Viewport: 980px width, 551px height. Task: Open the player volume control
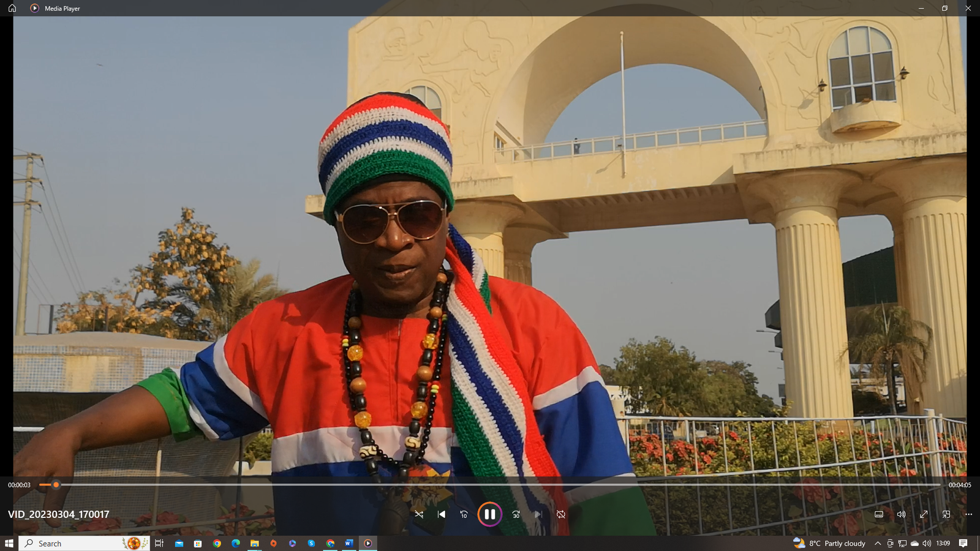tap(901, 514)
